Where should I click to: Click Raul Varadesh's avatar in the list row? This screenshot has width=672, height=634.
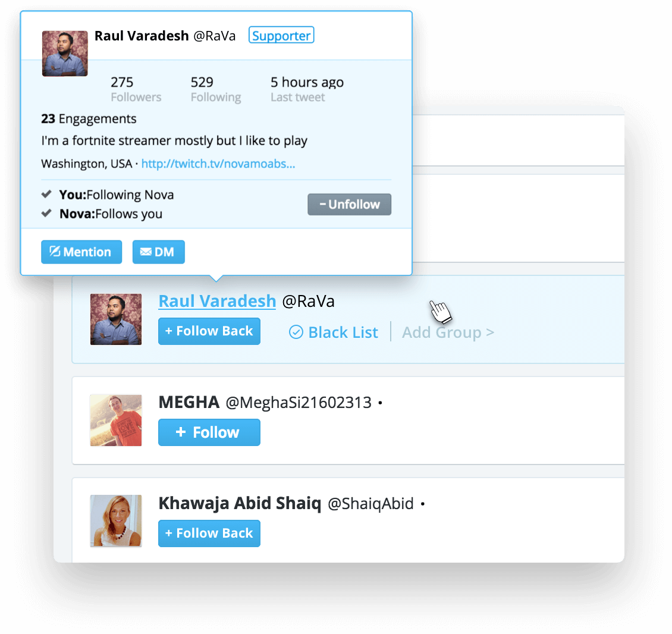coord(116,319)
